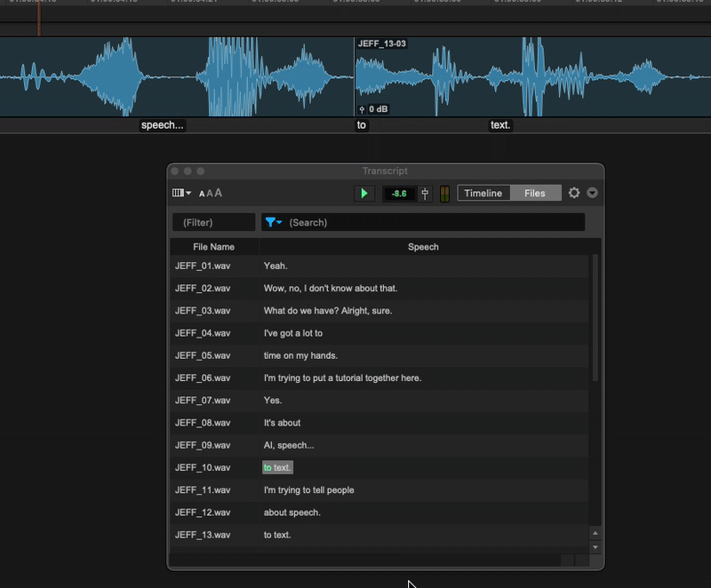711x588 pixels.
Task: Select the JEFF_13.wav file name
Action: tap(203, 535)
